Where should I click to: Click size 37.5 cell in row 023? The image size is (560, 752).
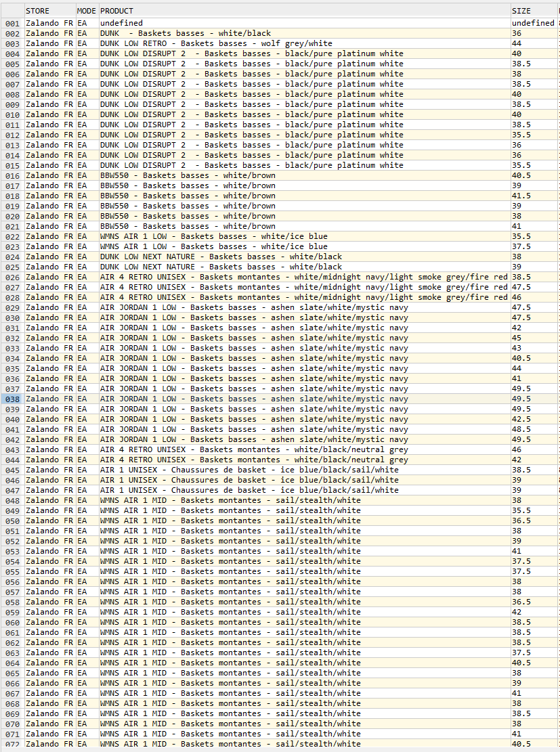pyautogui.click(x=534, y=246)
